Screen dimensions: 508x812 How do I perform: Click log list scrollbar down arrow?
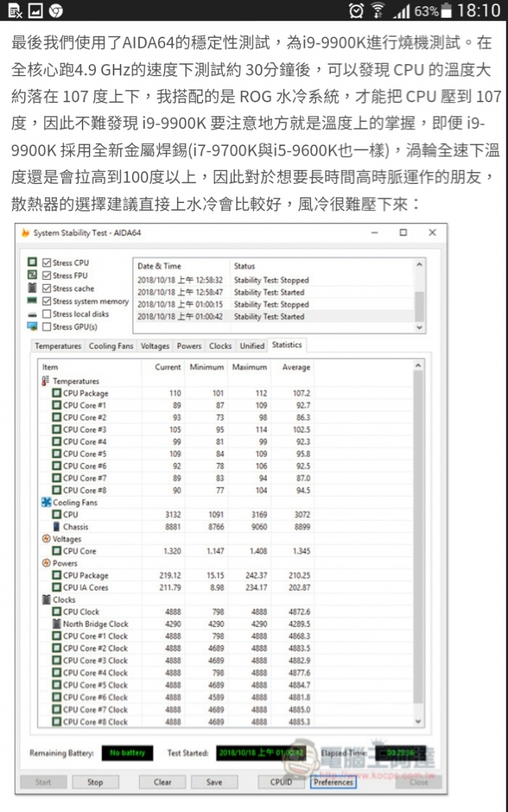click(419, 327)
